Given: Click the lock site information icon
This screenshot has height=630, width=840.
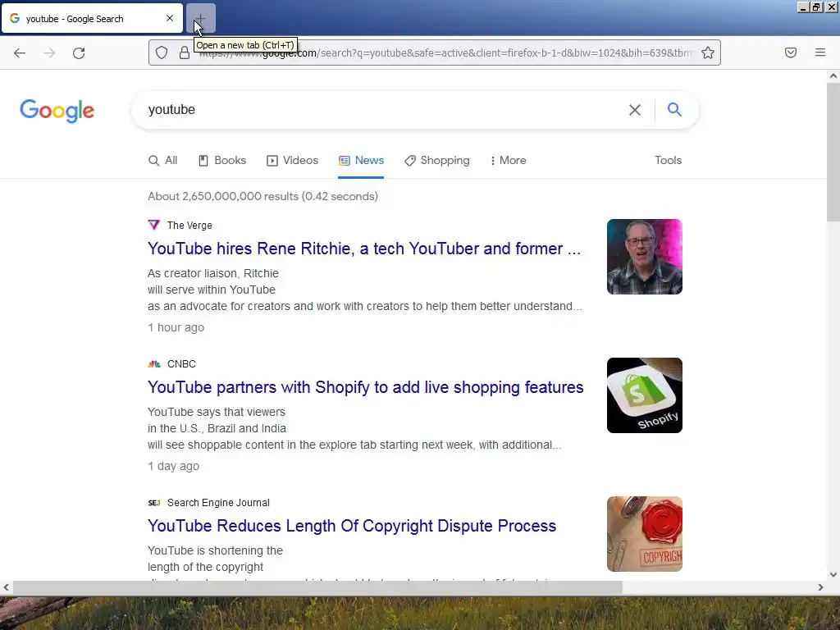Looking at the screenshot, I should [185, 52].
